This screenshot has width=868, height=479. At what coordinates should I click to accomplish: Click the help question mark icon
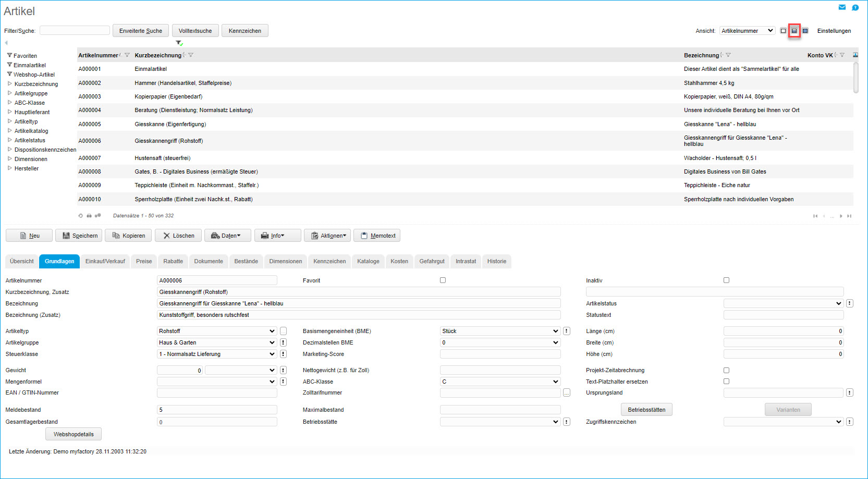click(x=855, y=7)
